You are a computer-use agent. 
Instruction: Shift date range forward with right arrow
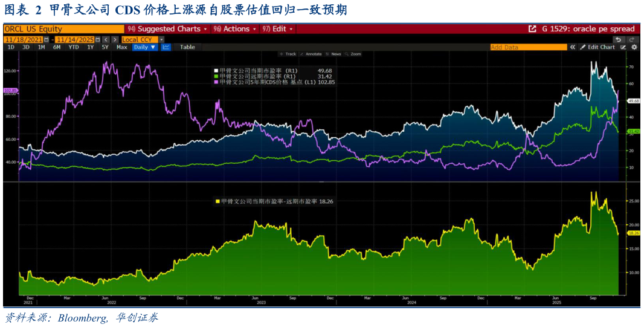pyautogui.click(x=115, y=40)
